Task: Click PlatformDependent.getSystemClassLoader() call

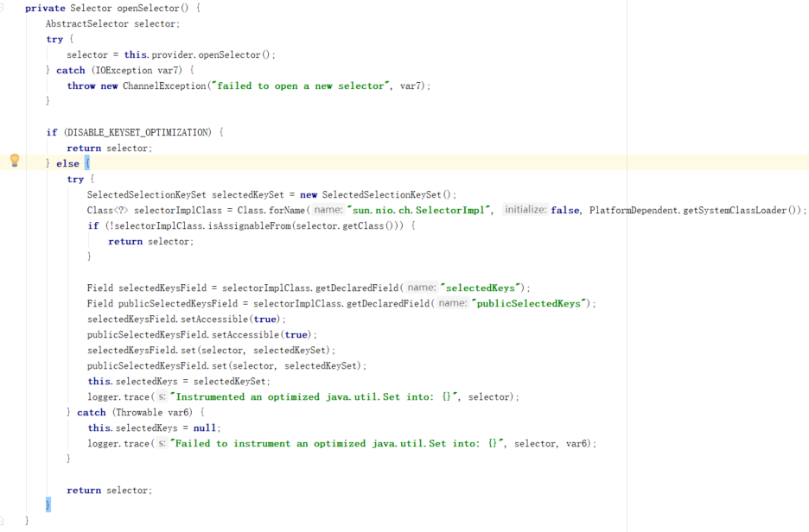Action: click(x=695, y=211)
